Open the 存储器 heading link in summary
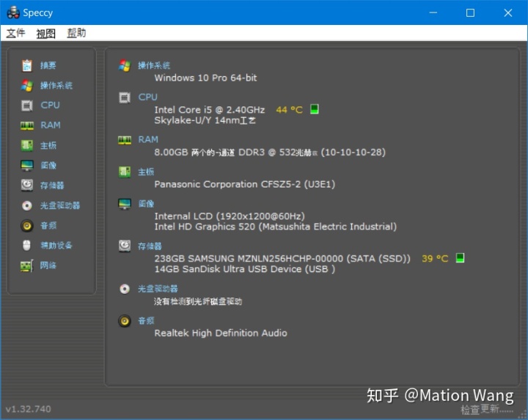The width and height of the screenshot is (528, 420). tap(150, 246)
